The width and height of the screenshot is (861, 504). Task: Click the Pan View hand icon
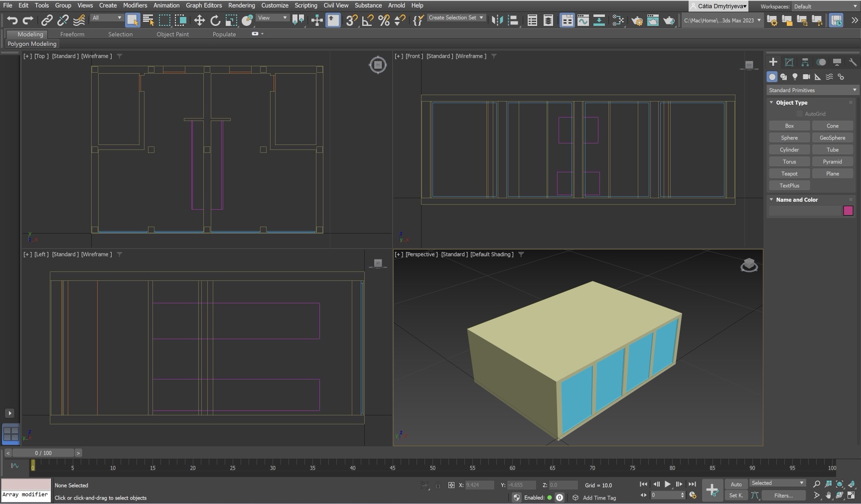[828, 496]
